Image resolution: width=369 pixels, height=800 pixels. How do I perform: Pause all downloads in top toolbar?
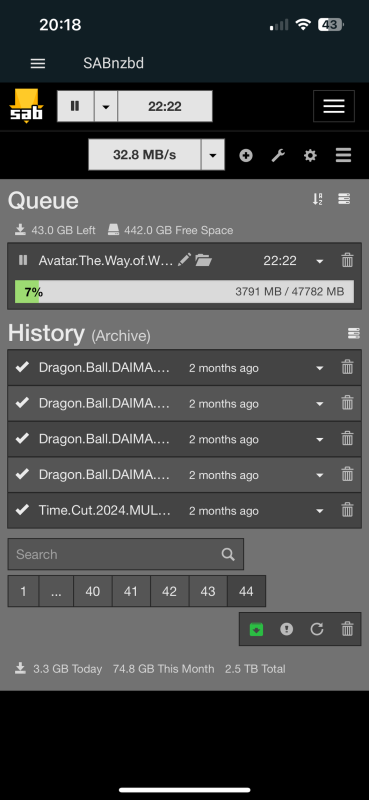coord(75,106)
